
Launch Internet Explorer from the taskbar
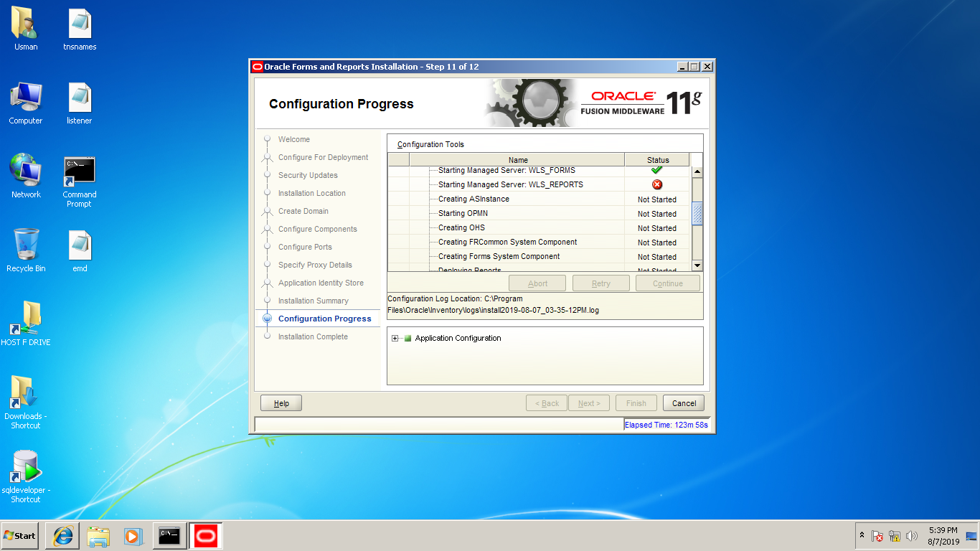coord(62,535)
